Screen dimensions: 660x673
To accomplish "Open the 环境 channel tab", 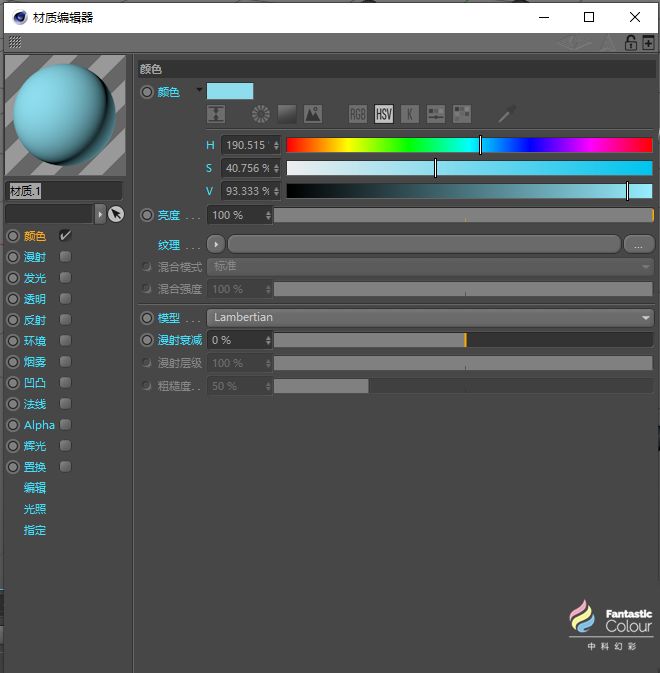I will point(35,341).
